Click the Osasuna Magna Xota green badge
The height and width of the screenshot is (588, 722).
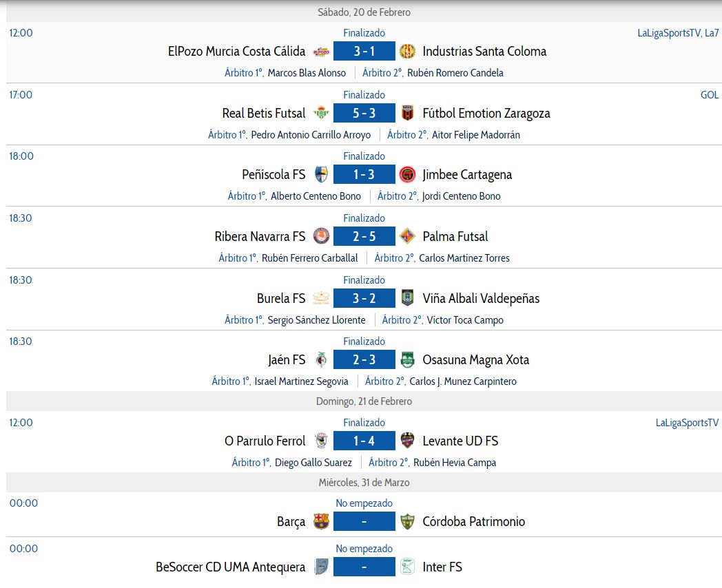(407, 360)
